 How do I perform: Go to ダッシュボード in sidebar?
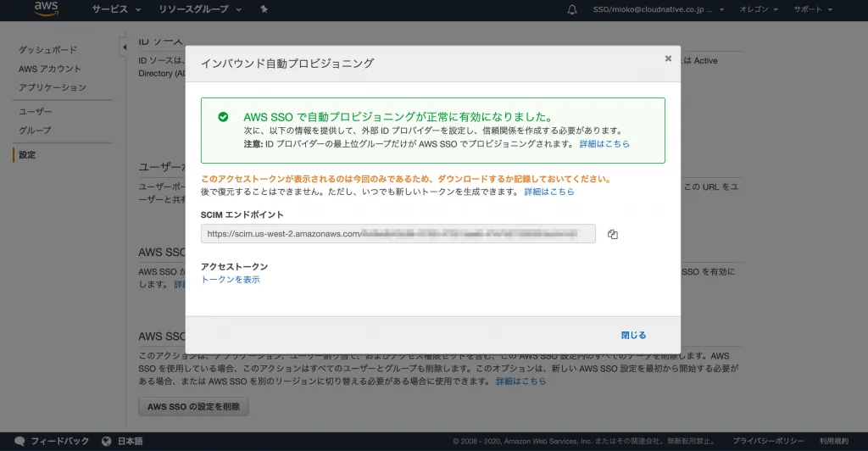coord(47,50)
